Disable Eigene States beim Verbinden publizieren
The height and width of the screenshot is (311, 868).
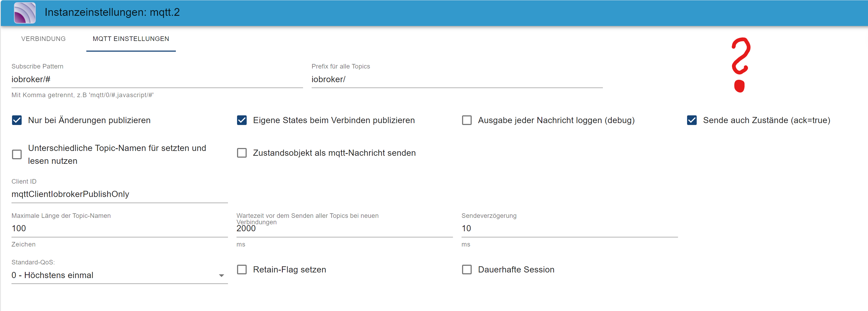[x=242, y=120]
